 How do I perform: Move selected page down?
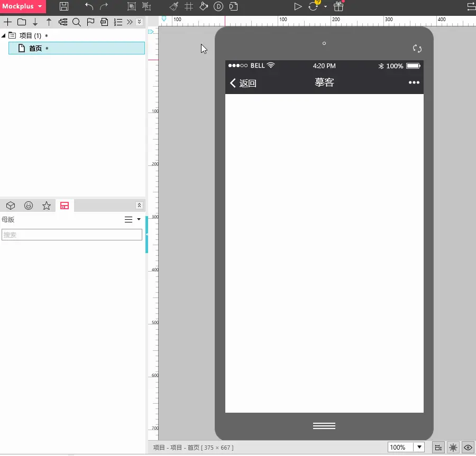(35, 22)
